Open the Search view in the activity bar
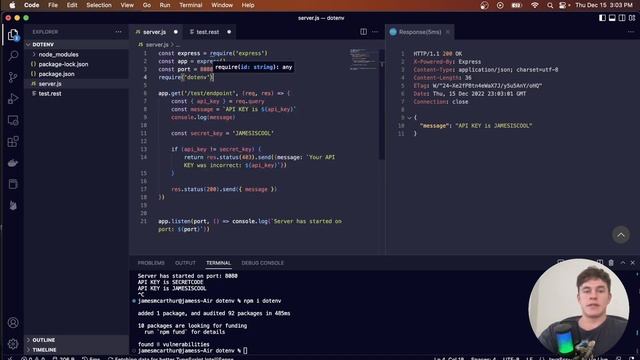This screenshot has width=640, height=360. click(13, 56)
